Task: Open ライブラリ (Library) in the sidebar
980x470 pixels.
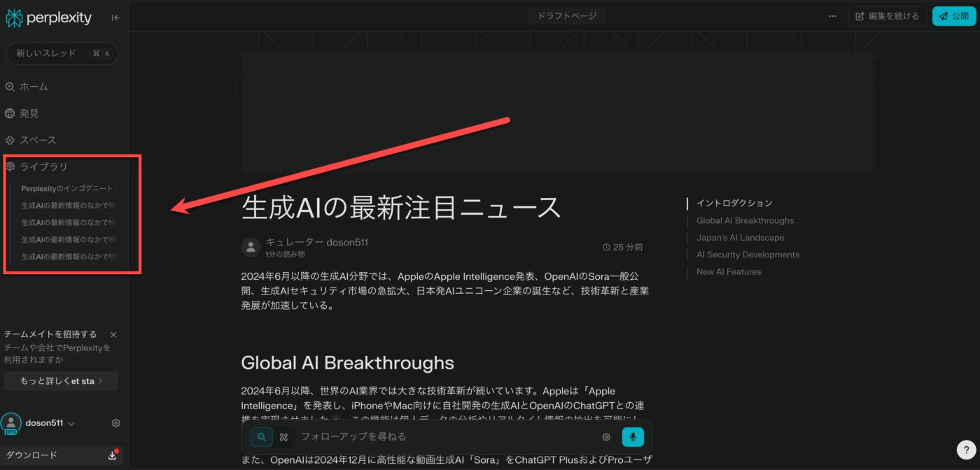Action: [x=43, y=166]
